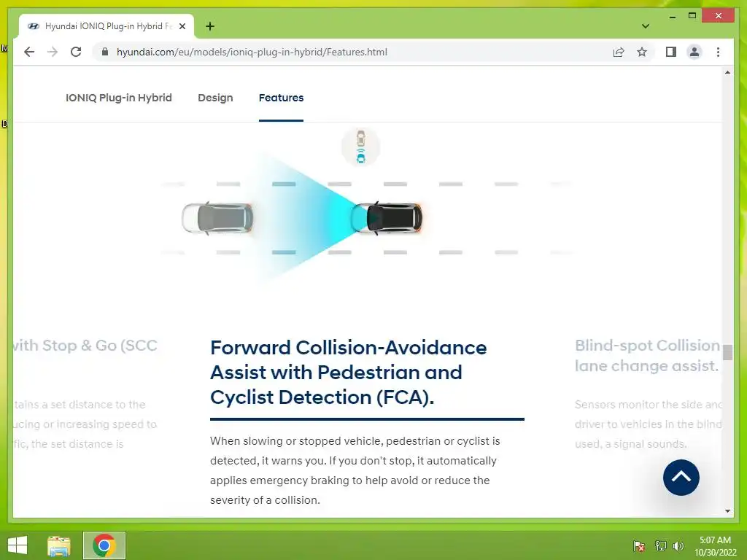Bookmark this page with the star icon
Viewport: 747px width, 560px height.
[642, 52]
